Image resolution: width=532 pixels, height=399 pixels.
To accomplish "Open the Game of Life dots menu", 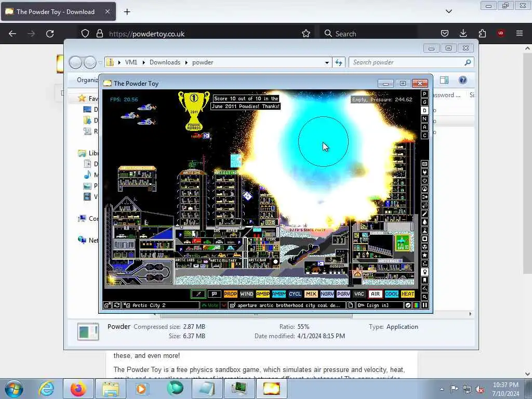I will coord(424,263).
